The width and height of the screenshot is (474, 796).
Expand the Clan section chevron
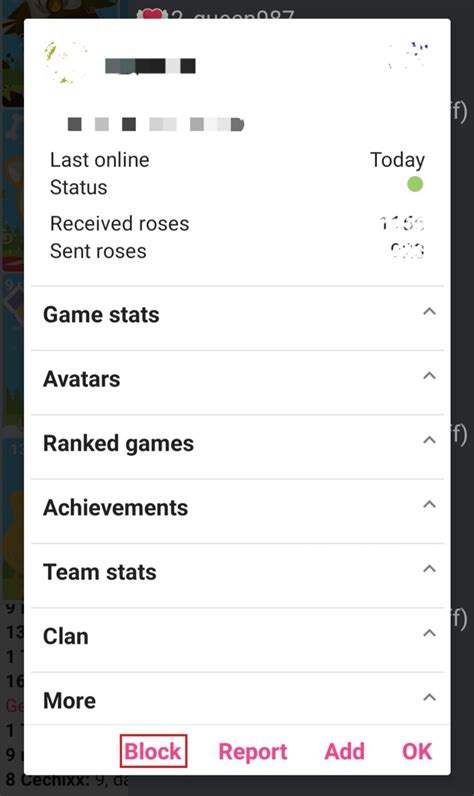[x=429, y=633]
